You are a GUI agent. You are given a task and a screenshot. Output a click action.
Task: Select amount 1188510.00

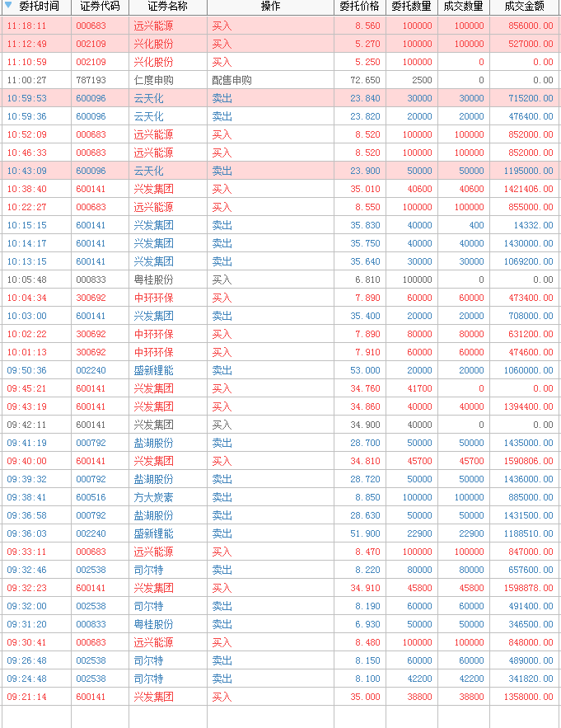click(529, 533)
